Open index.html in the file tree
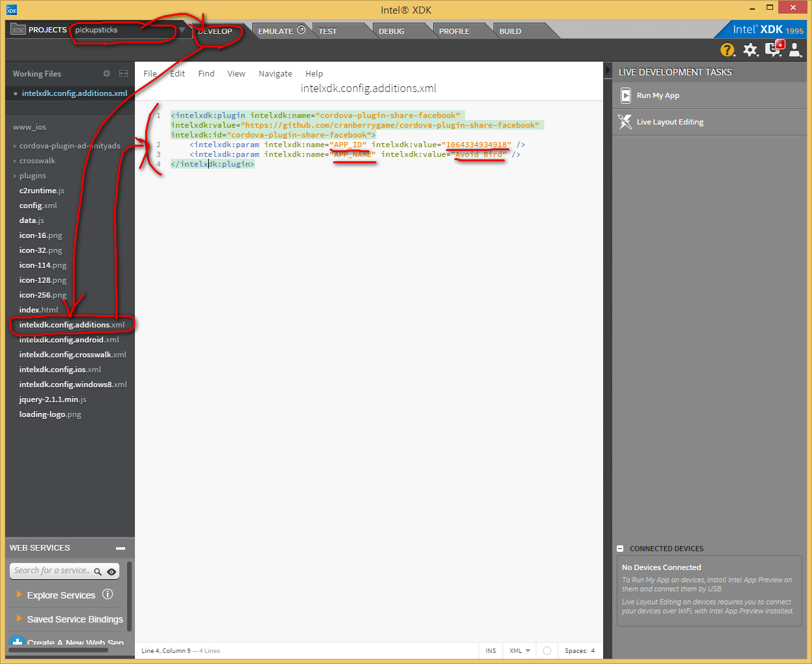812x664 pixels. point(38,310)
